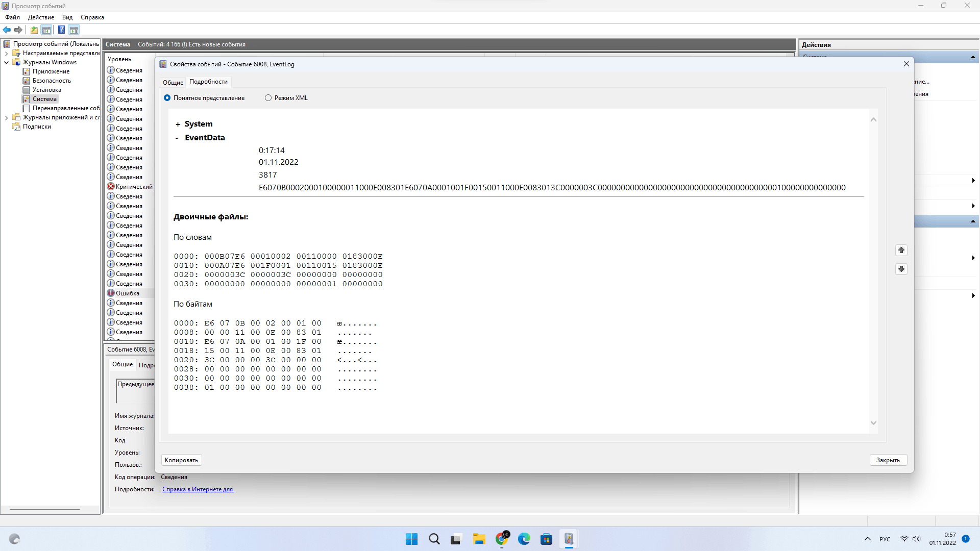Click the previous event up-arrow button

point(901,250)
